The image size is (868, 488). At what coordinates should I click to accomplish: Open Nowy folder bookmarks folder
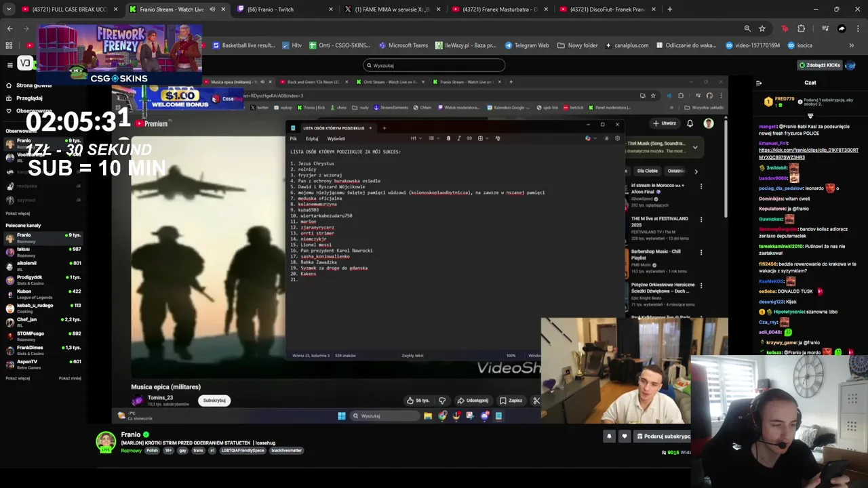tap(578, 45)
